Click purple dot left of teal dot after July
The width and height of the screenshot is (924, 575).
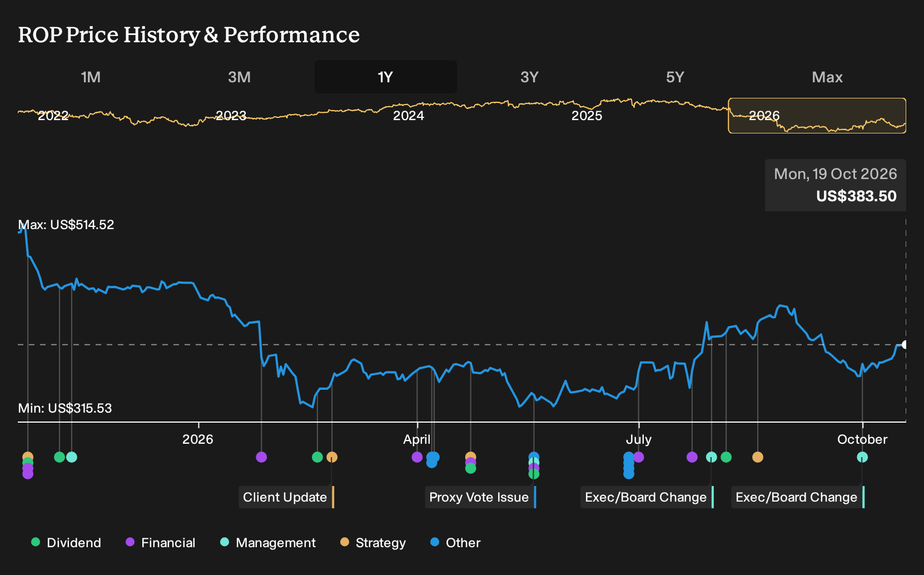[x=692, y=457]
